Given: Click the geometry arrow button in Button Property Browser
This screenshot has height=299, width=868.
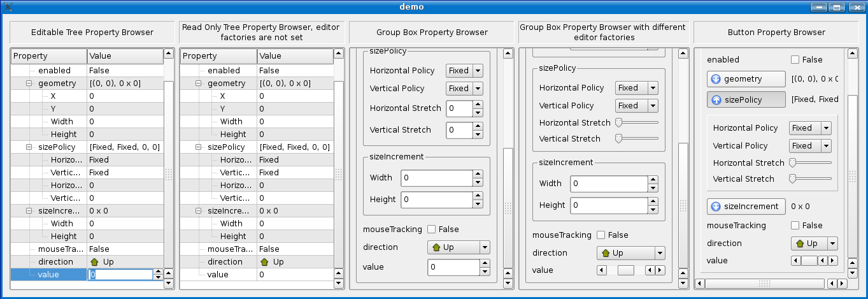Looking at the screenshot, I should [x=715, y=80].
